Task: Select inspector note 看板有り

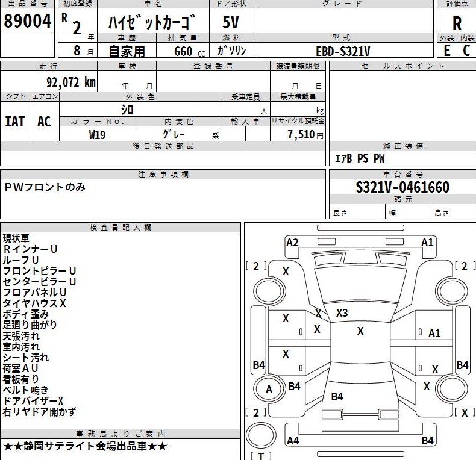Action: click(20, 379)
